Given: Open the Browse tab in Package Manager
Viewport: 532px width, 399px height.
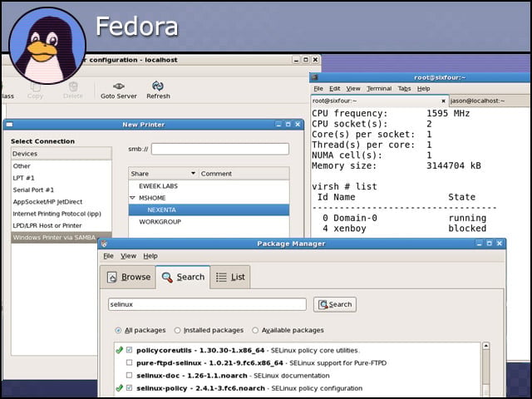Looking at the screenshot, I should point(128,277).
